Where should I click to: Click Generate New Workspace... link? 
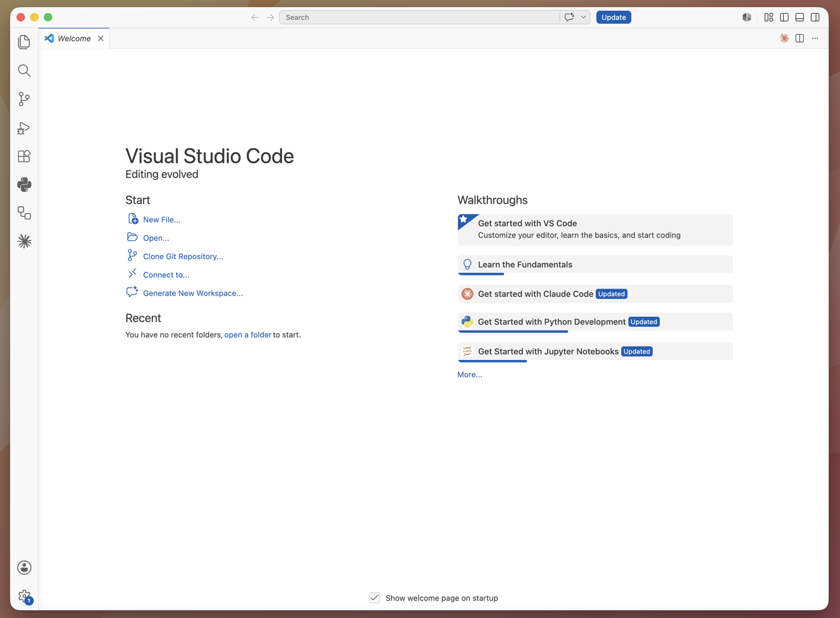click(x=193, y=293)
